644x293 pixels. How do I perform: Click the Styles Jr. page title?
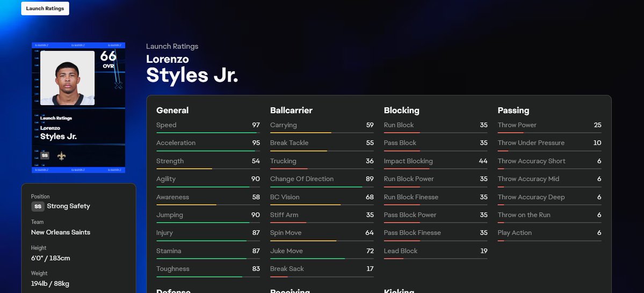[x=192, y=76]
